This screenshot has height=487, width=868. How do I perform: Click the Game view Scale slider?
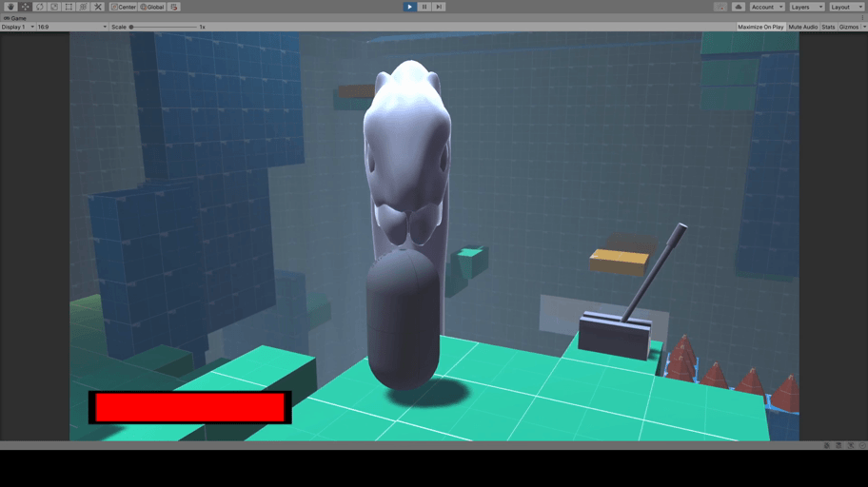tap(162, 27)
